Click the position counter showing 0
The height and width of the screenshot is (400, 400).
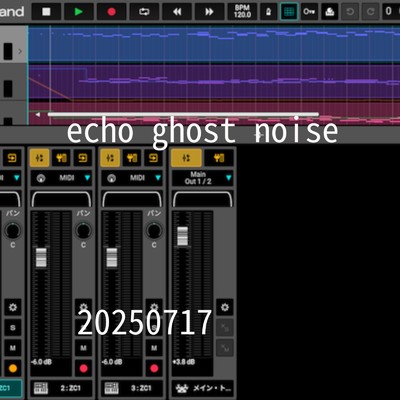pos(391,12)
